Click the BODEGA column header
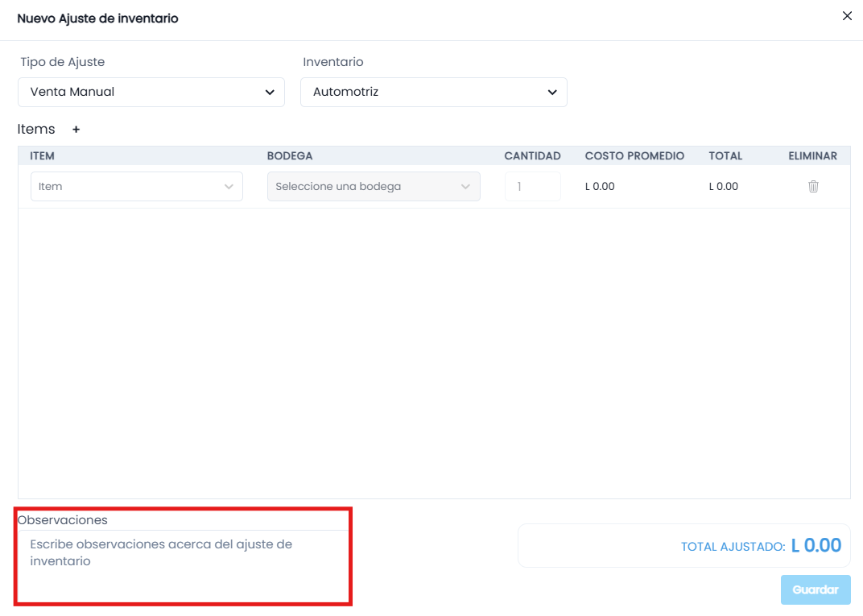Image resolution: width=863 pixels, height=616 pixels. (290, 155)
